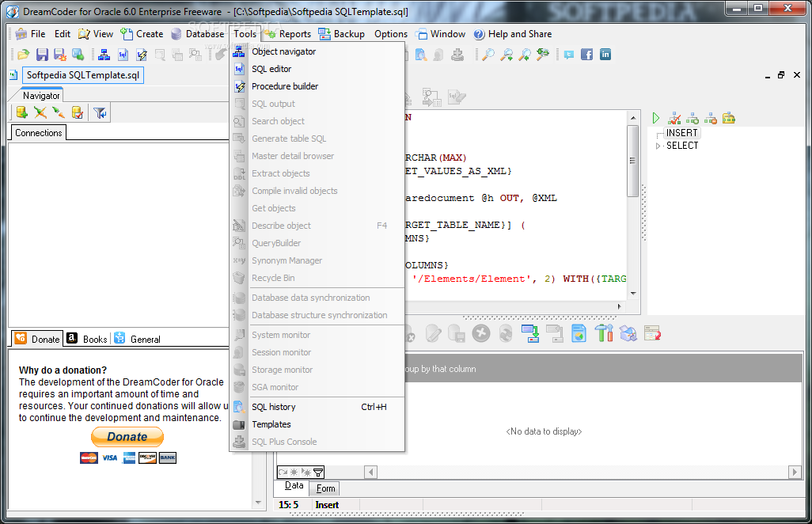Click the editor horizontal scroll right arrow
This screenshot has height=524, width=812.
[620, 306]
